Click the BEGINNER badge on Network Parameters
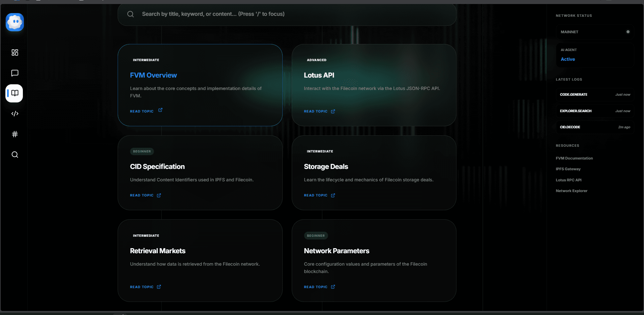Viewport: 644px width, 315px height. click(x=316, y=236)
